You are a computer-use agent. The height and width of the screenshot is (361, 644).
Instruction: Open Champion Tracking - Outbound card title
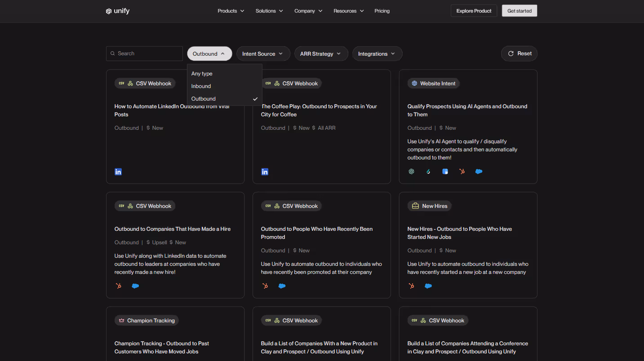(x=162, y=348)
